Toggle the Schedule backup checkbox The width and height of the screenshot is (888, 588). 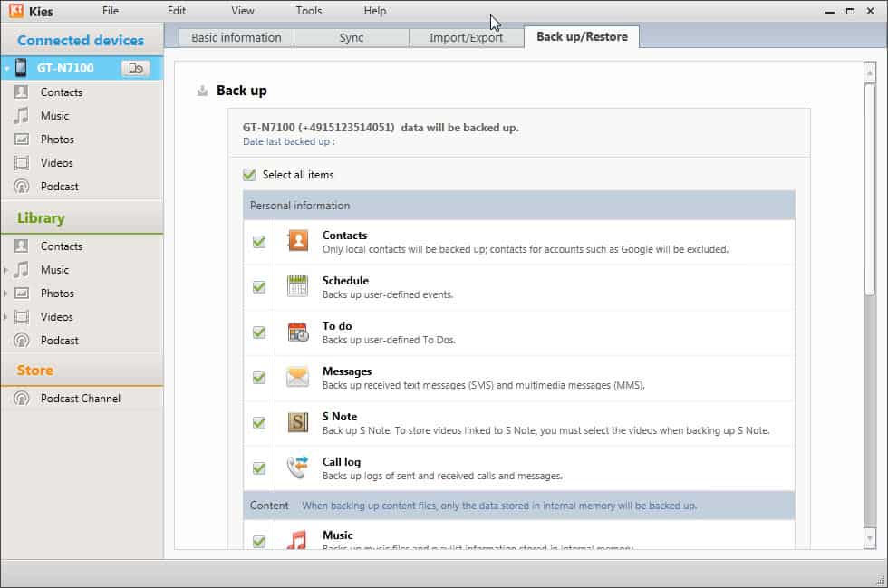[x=259, y=287]
